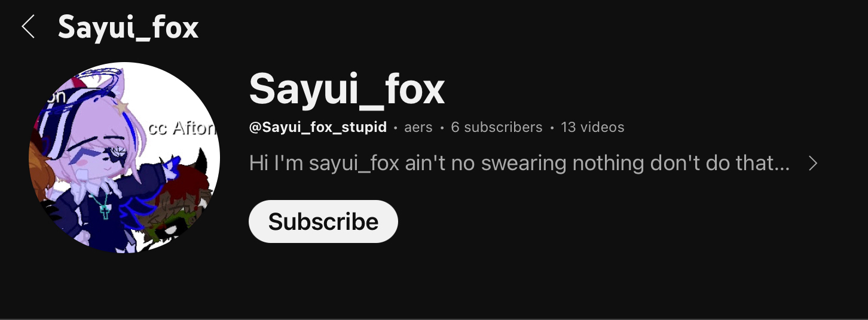Select the 'aers' pronouns label
Image resolution: width=868 pixels, height=320 pixels.
pyautogui.click(x=418, y=127)
